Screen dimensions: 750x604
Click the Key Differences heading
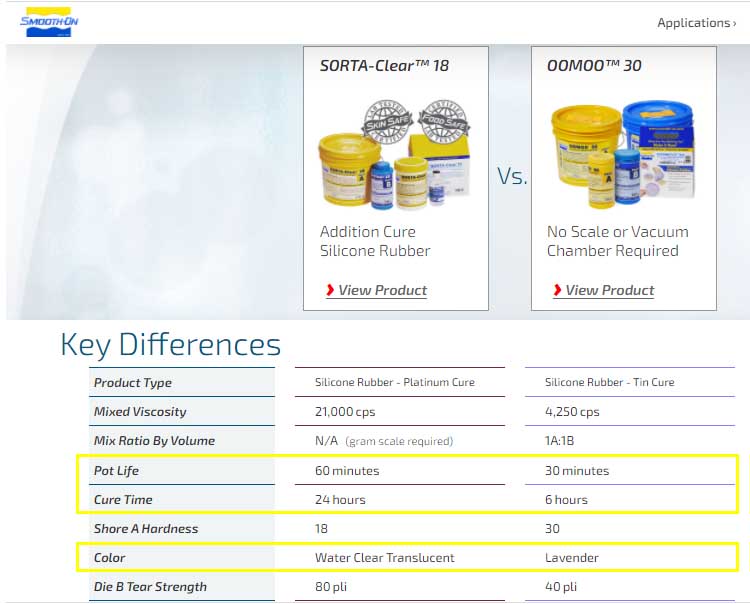point(170,345)
